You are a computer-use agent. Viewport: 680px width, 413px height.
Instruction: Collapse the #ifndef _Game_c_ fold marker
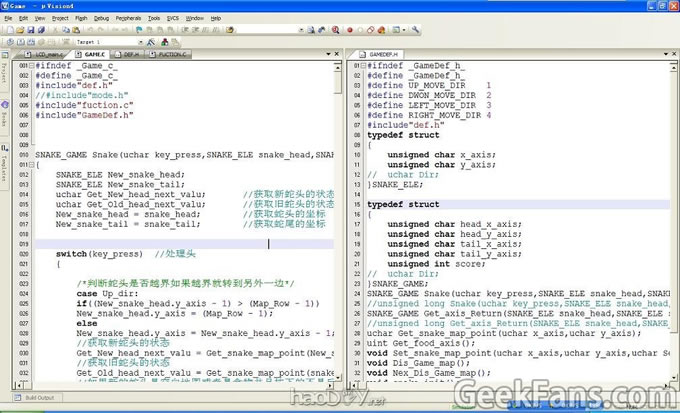[31, 65]
